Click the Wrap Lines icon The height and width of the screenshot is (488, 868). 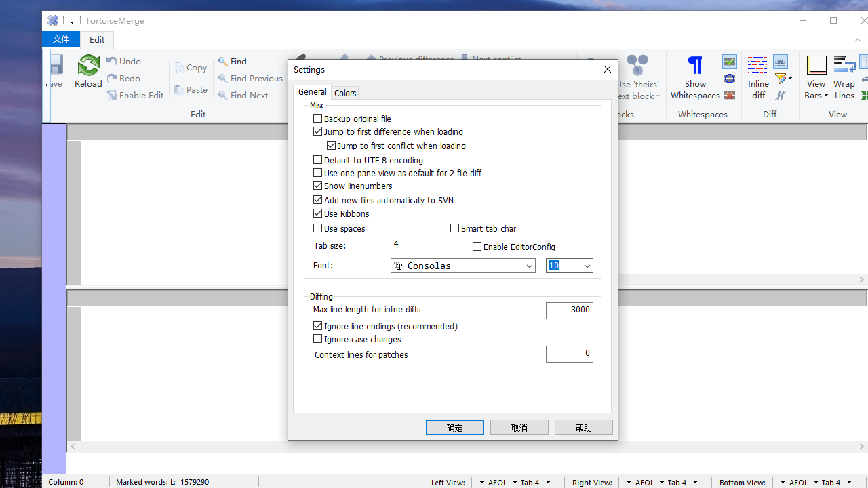coord(844,66)
